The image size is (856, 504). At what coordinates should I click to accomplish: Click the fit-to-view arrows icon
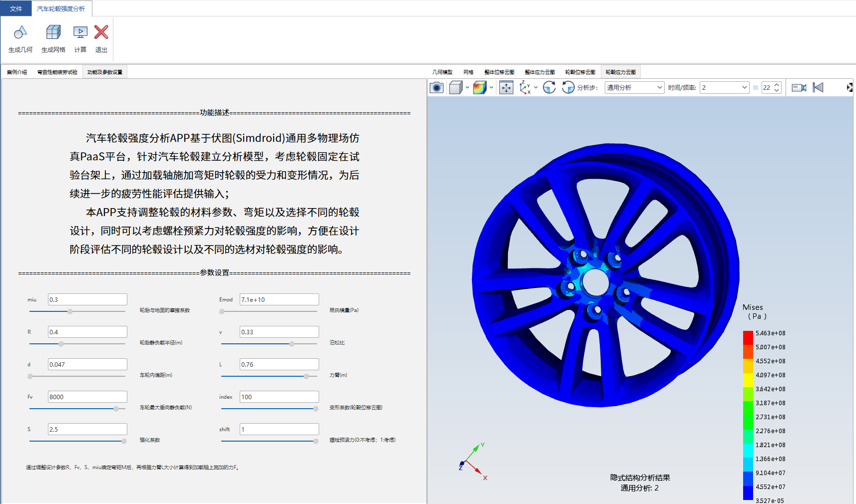click(x=506, y=88)
